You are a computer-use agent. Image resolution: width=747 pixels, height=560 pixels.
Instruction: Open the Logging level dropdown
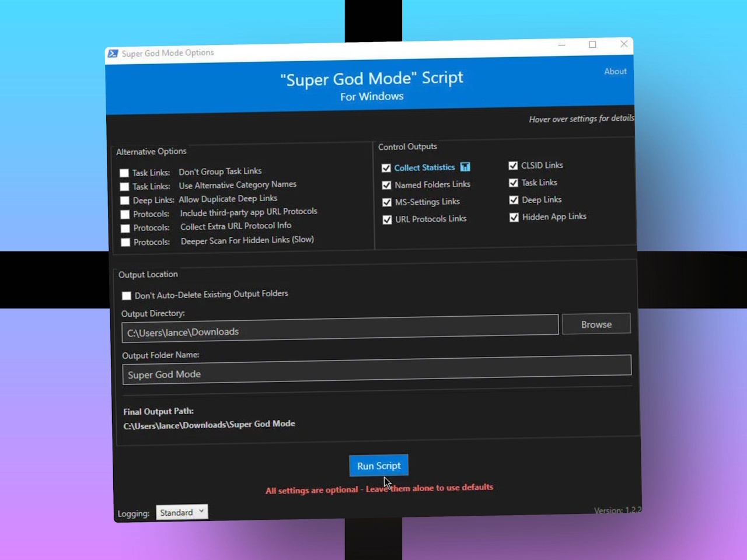[x=181, y=512]
